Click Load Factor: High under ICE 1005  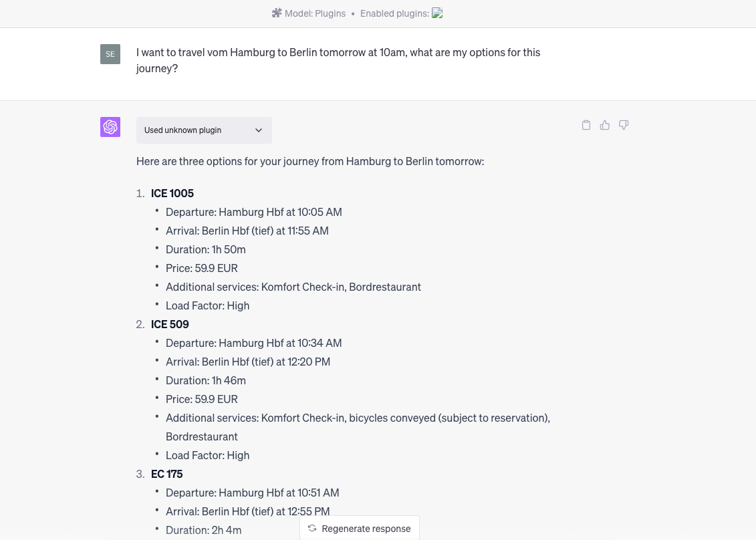coord(207,305)
